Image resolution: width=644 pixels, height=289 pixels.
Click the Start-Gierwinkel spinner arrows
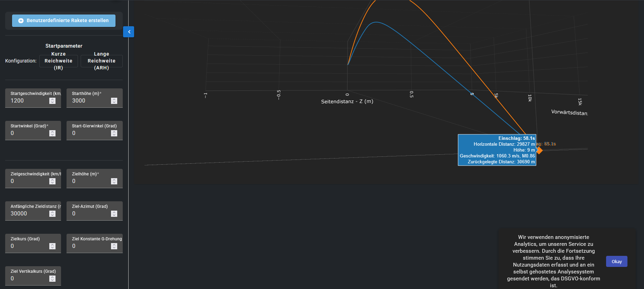pyautogui.click(x=114, y=133)
